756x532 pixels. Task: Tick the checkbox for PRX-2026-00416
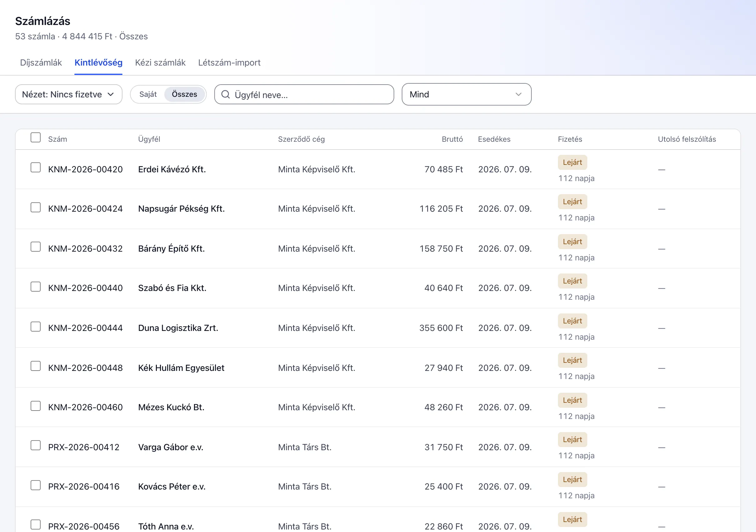click(36, 485)
